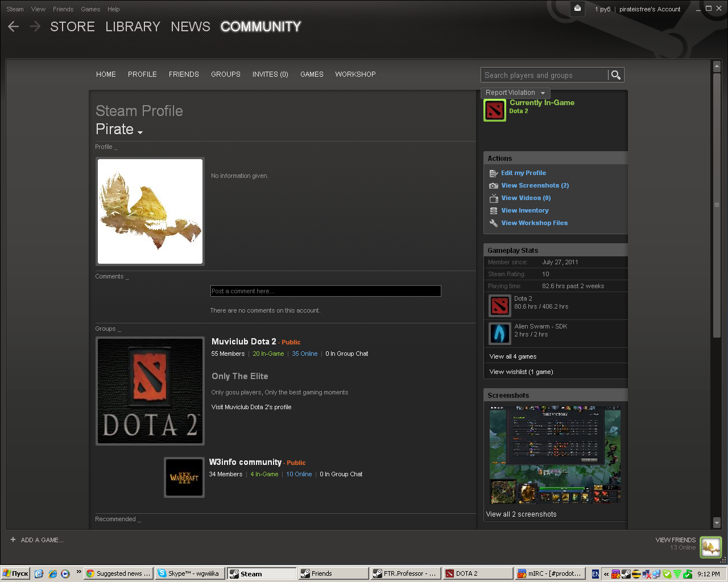Switch to the Skype taskbar button
This screenshot has width=728, height=582.
[190, 573]
